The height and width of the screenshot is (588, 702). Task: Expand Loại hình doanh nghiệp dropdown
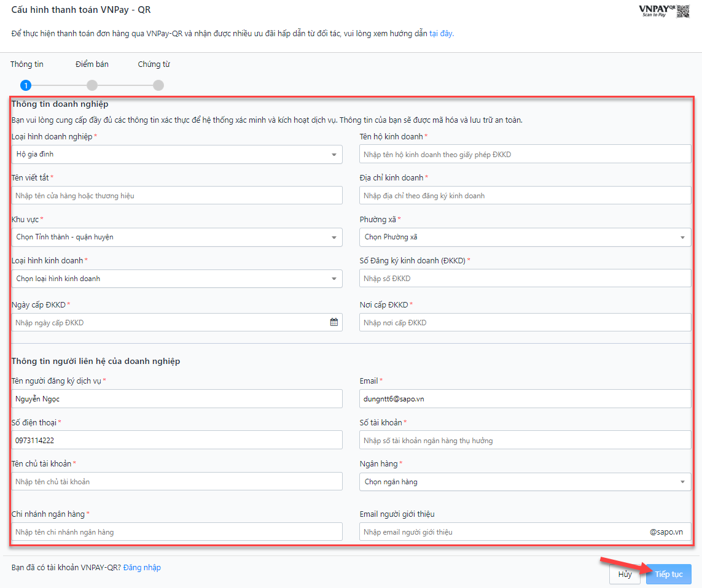tap(177, 155)
